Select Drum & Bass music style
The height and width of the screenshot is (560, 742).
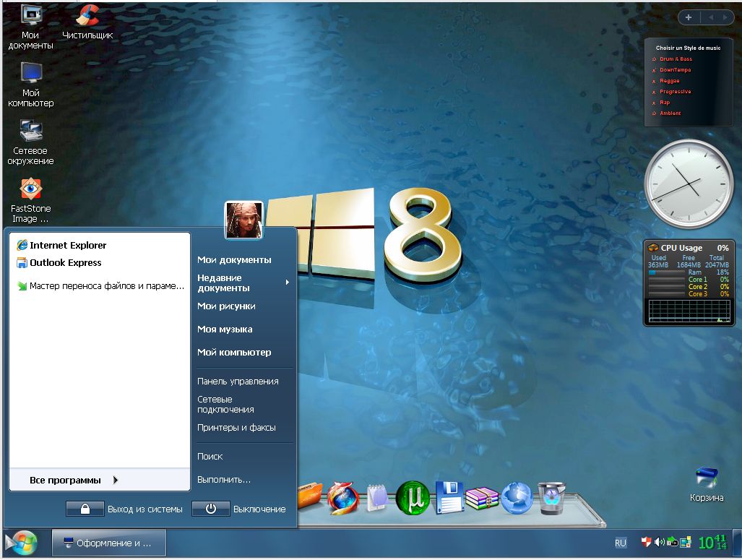click(x=676, y=59)
